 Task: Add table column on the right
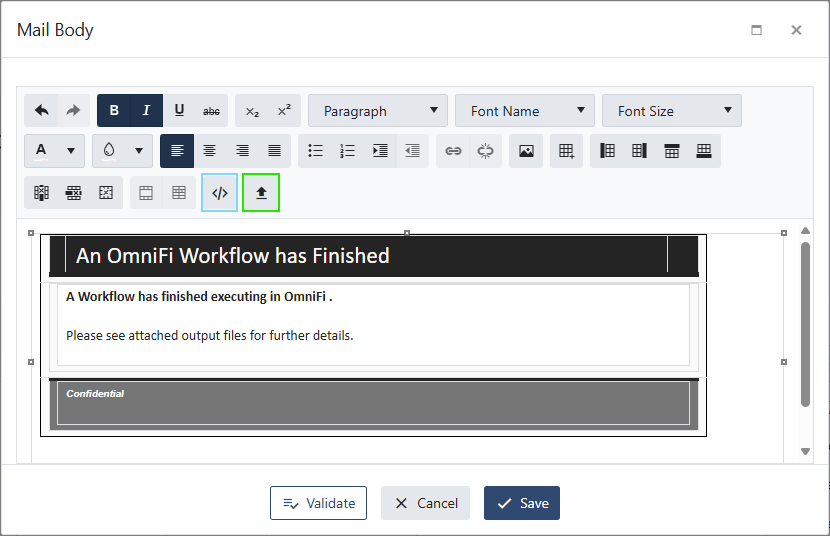pos(639,151)
